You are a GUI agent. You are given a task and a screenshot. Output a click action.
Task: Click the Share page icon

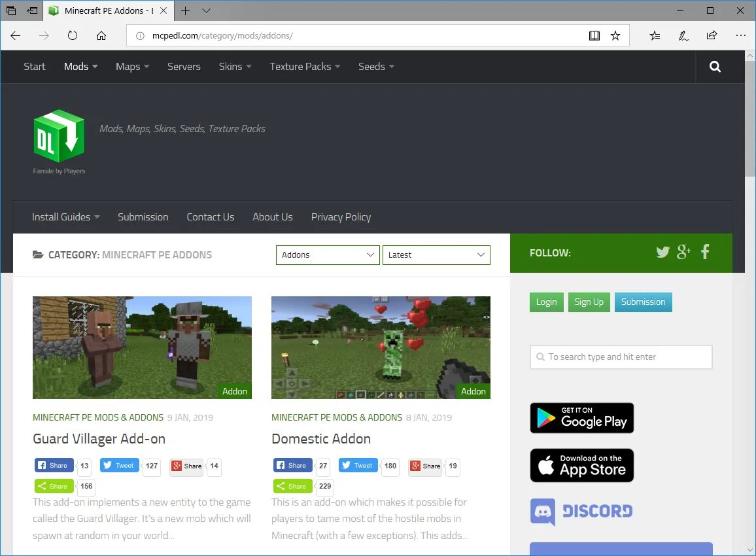712,36
